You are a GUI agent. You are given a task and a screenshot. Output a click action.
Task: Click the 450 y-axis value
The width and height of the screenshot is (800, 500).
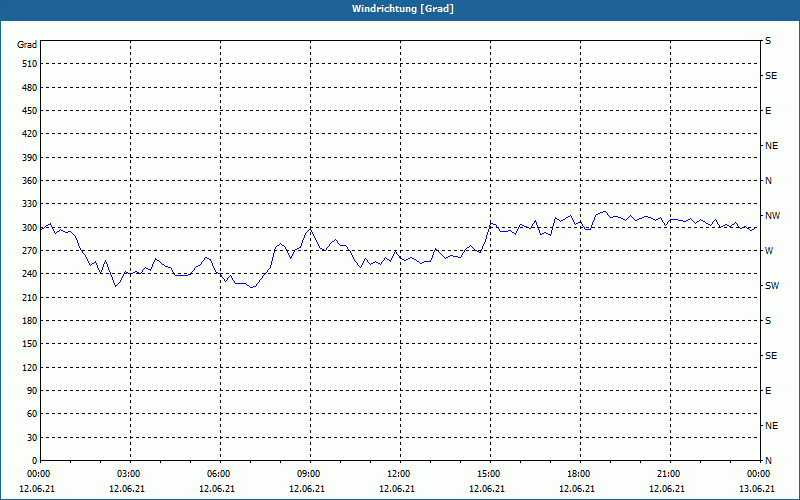[30, 111]
